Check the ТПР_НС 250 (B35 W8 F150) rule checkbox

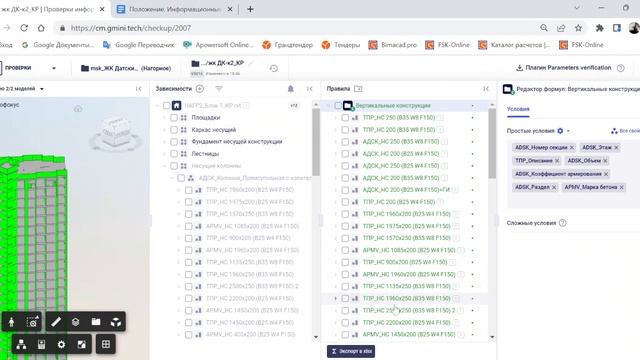point(345,118)
